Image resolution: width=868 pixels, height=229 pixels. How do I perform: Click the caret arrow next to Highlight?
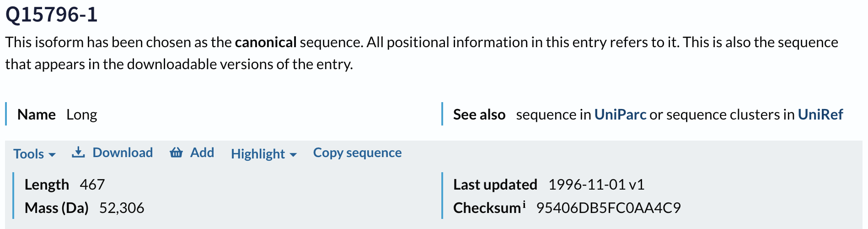[x=293, y=155]
